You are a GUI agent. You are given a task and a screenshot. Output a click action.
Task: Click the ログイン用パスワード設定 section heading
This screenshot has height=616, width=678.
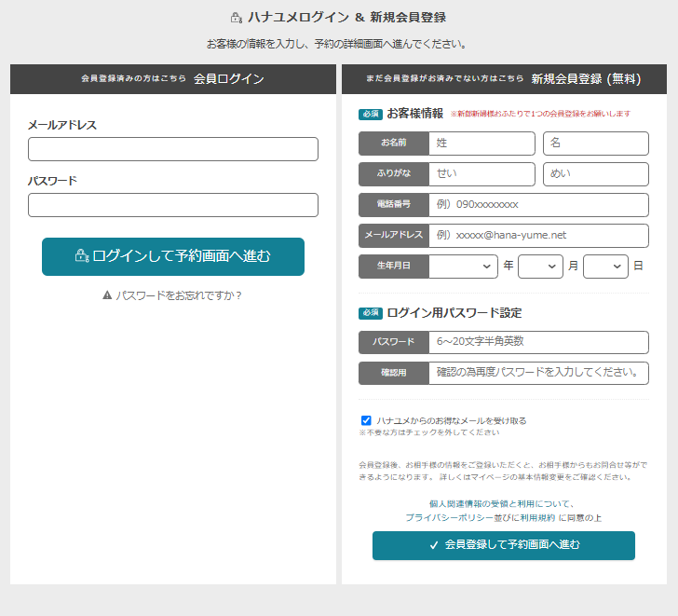[454, 313]
